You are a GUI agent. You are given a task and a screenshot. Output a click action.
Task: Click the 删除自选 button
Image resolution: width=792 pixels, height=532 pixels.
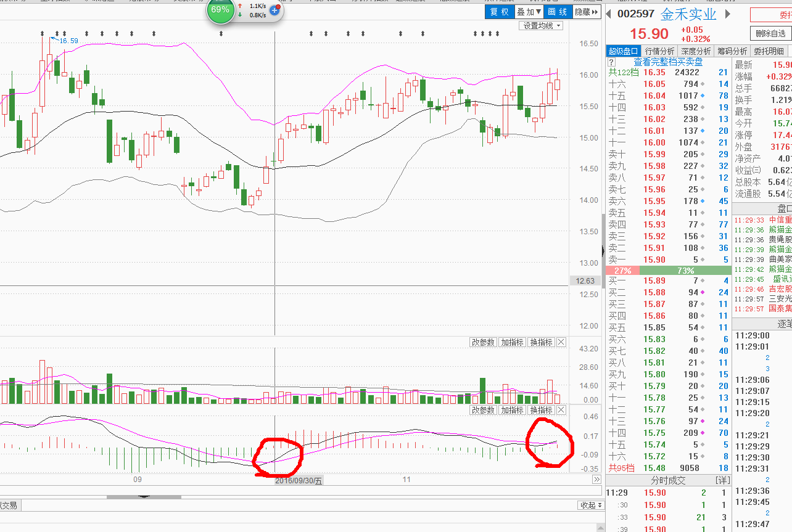[x=770, y=33]
